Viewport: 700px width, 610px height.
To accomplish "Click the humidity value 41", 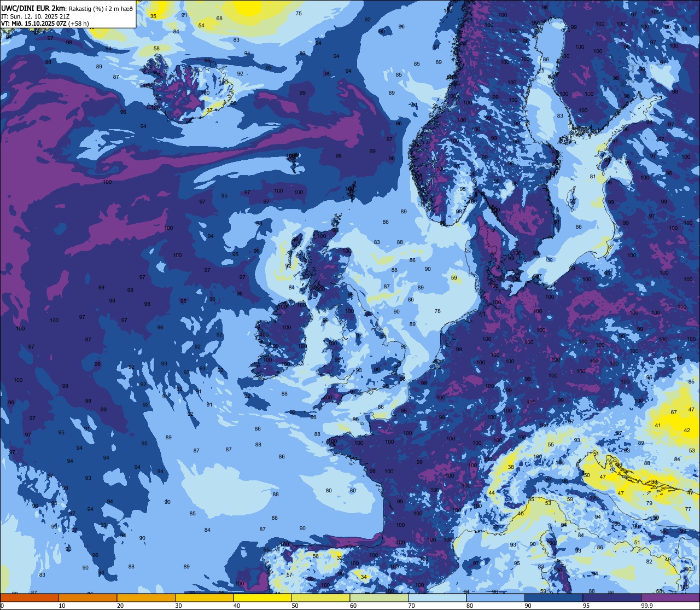I will [x=658, y=425].
